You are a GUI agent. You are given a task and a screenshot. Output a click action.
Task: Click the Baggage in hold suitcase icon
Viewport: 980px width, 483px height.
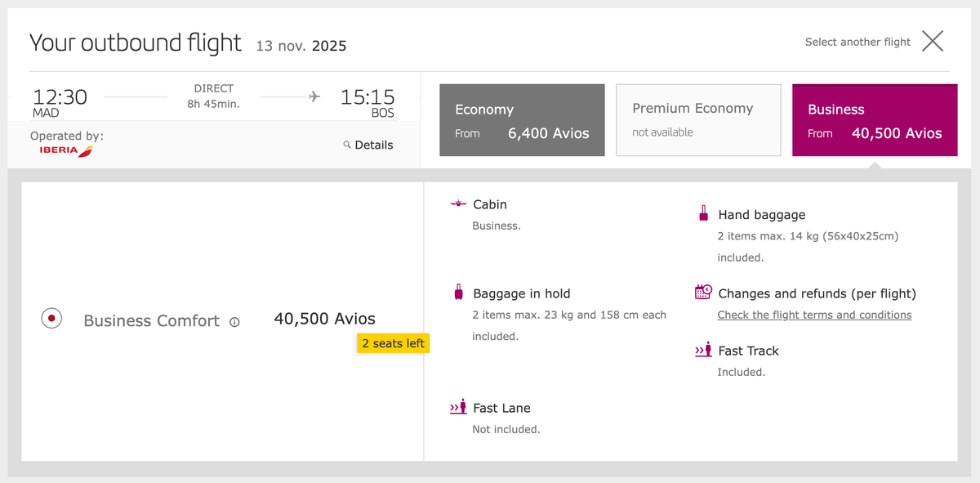pos(457,293)
